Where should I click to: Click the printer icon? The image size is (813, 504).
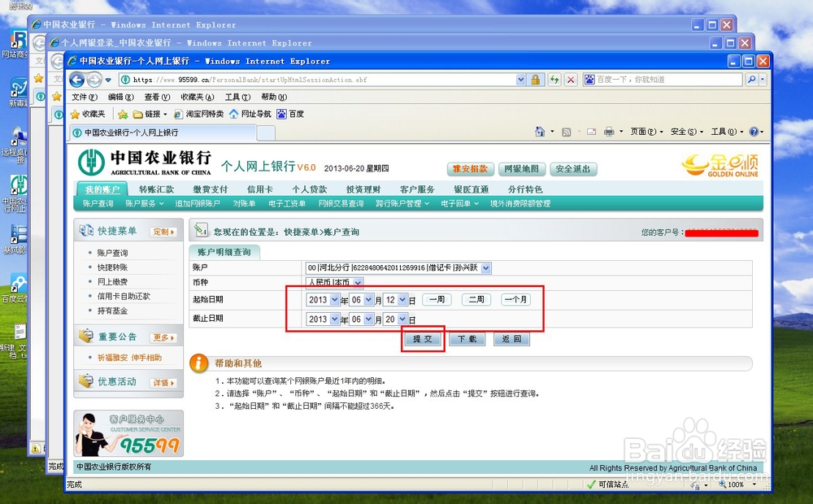(x=609, y=132)
